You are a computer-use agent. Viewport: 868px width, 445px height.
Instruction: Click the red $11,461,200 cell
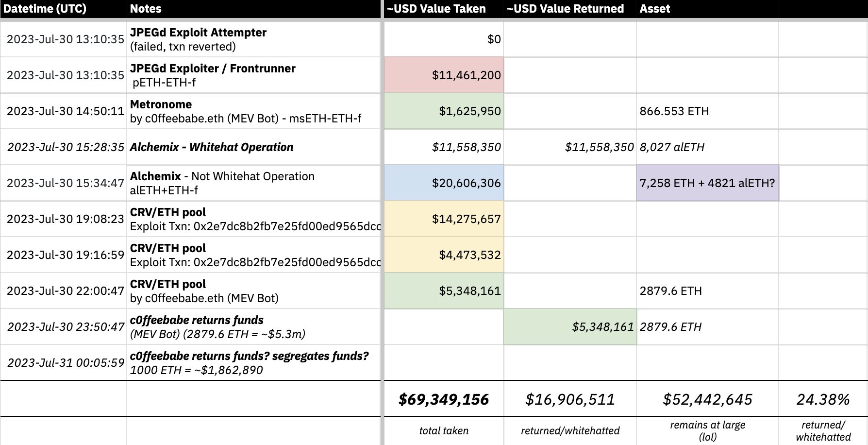point(444,75)
